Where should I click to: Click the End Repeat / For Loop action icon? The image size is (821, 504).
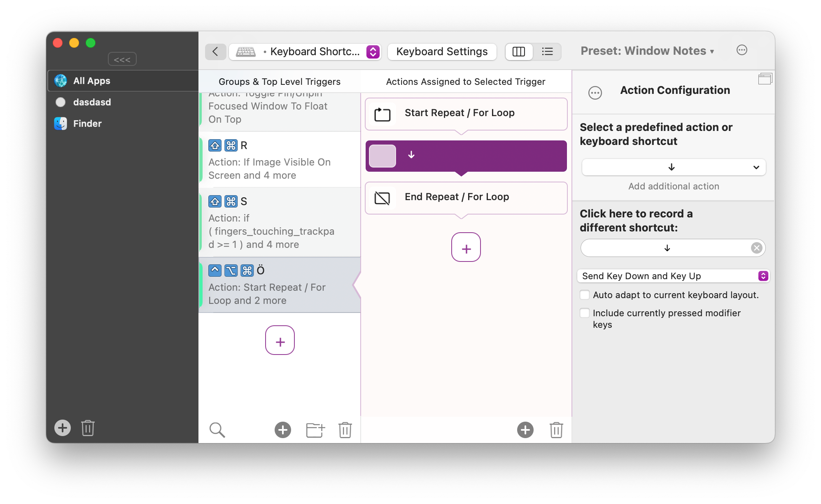pyautogui.click(x=382, y=198)
